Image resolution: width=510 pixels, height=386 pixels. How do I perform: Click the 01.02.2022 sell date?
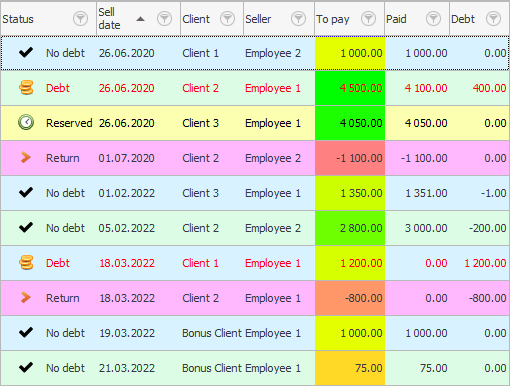[x=126, y=193]
